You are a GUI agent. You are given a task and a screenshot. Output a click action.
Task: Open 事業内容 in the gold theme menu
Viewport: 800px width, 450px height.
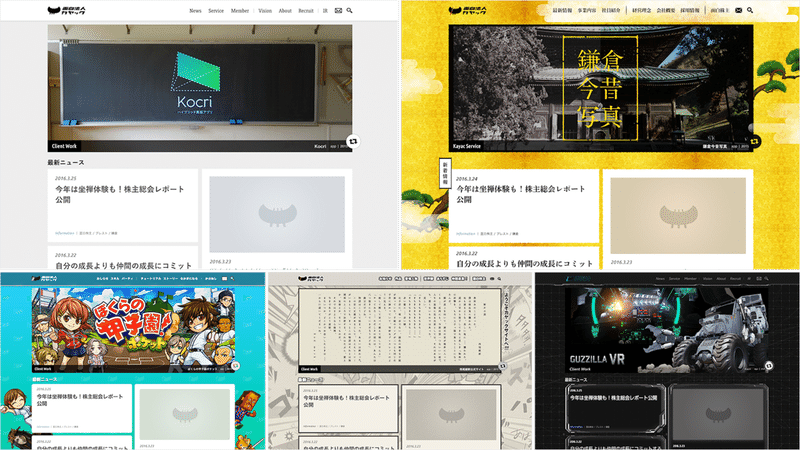[x=587, y=10]
